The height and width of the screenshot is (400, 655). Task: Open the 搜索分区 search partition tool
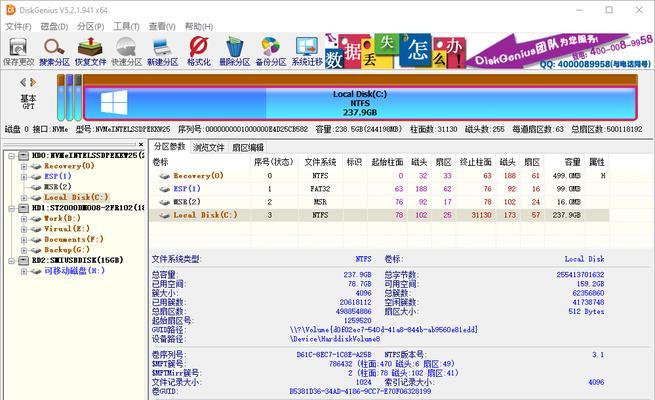(54, 52)
